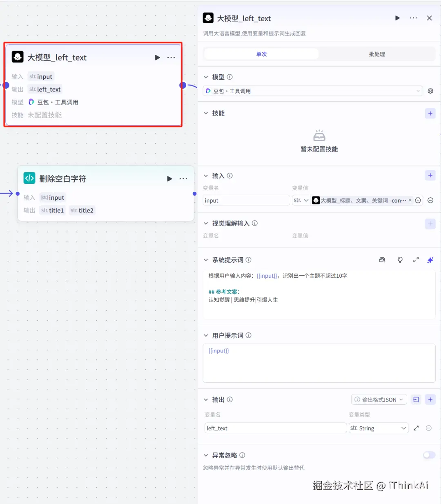Show info tooltip for 视觉理解输入
Image resolution: width=441 pixels, height=504 pixels.
point(255,223)
